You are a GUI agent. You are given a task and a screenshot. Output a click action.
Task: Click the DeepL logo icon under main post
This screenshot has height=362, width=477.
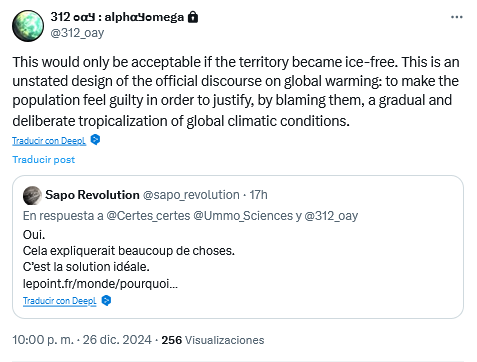tap(95, 140)
